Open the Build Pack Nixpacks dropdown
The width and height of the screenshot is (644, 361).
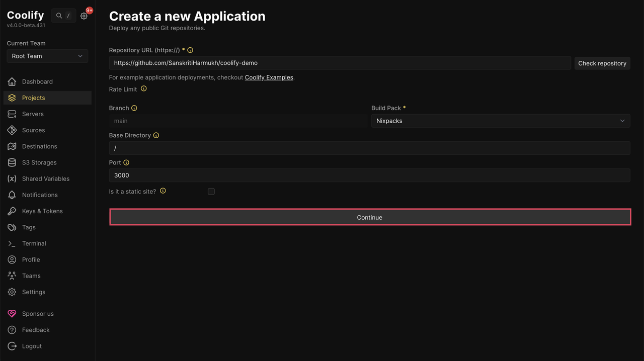501,121
